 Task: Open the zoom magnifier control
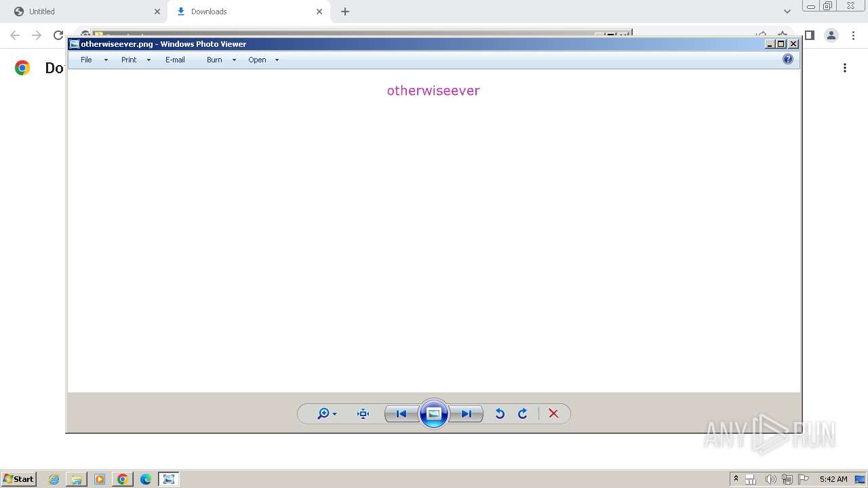click(327, 413)
